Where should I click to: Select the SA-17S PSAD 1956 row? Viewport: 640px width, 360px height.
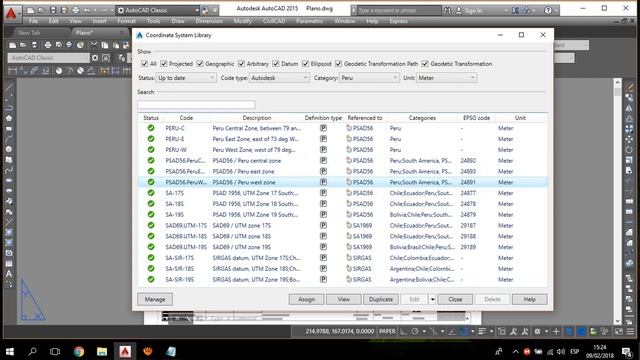point(342,193)
